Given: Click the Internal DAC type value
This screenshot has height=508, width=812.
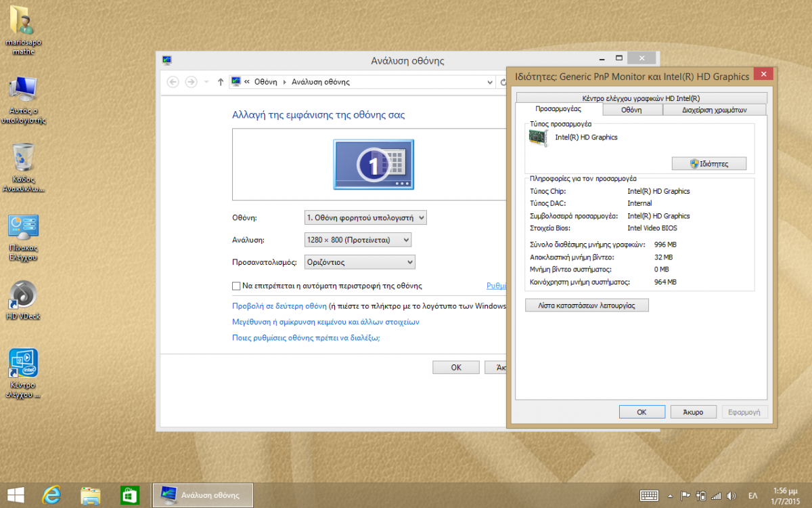Looking at the screenshot, I should [x=639, y=203].
